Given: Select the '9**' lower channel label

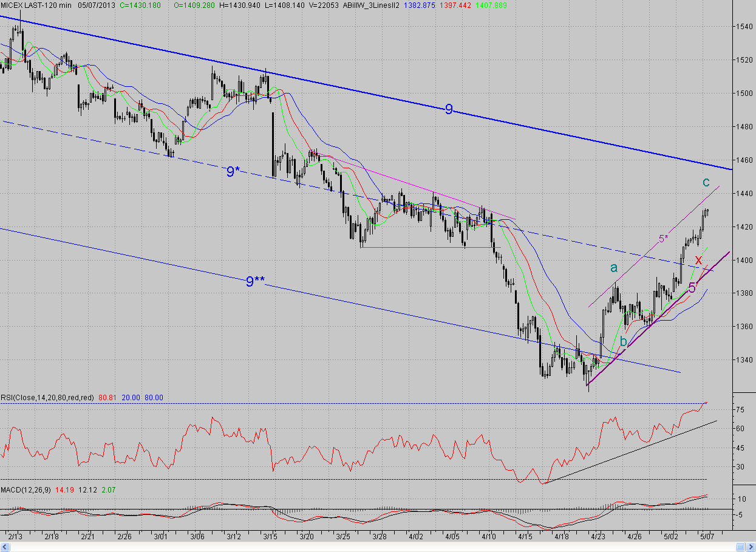Looking at the screenshot, I should 255,281.
